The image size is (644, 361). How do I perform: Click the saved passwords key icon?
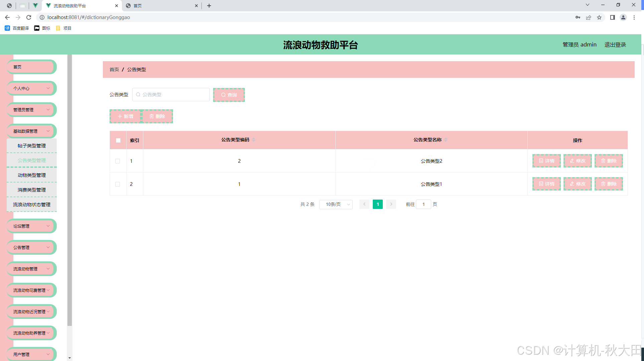click(x=578, y=17)
